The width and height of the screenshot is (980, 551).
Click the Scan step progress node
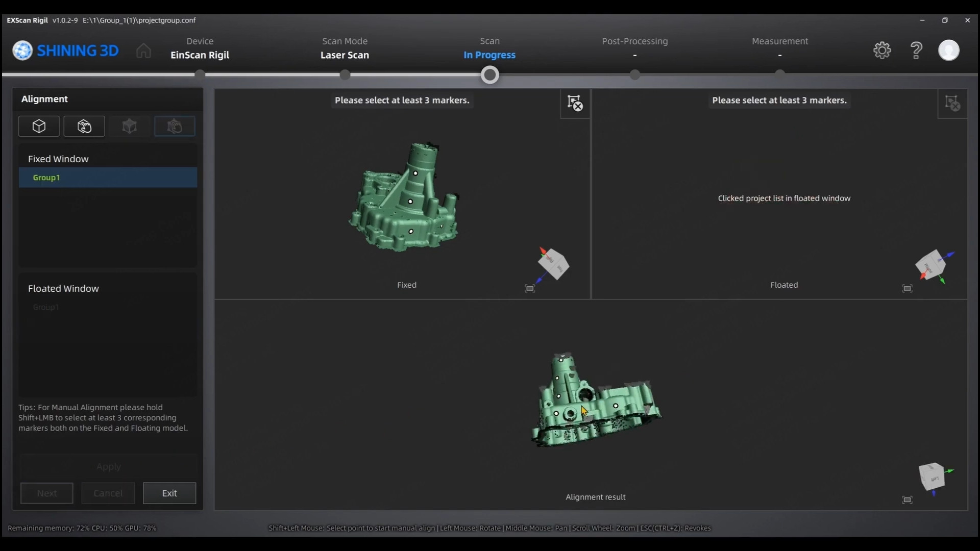[x=490, y=75]
